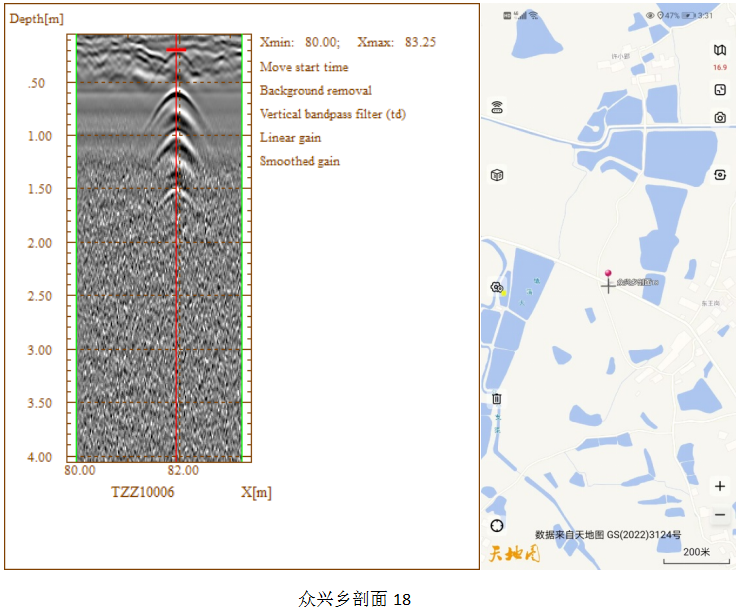This screenshot has width=739, height=610.
Task: Click the hyperbola apex in radar profile
Action: [x=178, y=89]
